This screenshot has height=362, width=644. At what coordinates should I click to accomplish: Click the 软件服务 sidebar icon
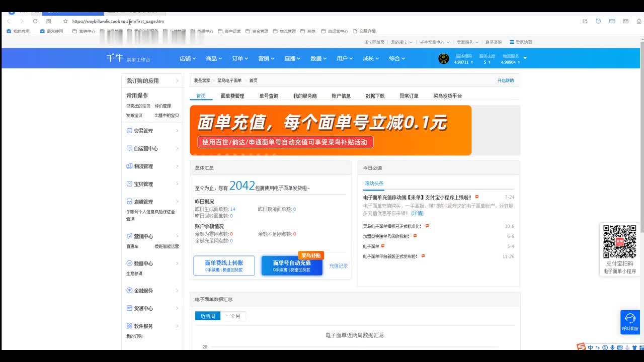pyautogui.click(x=129, y=326)
